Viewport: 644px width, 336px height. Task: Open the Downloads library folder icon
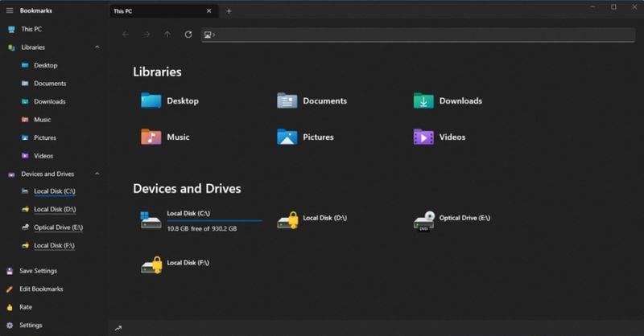tap(423, 100)
